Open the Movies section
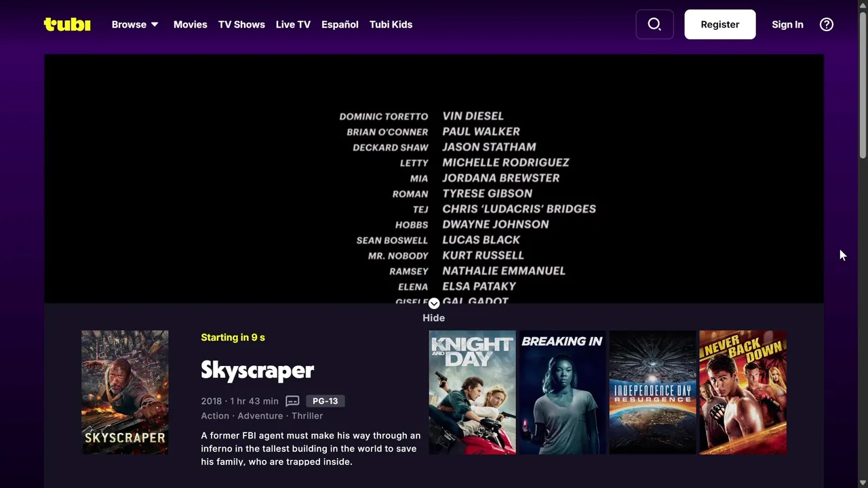Screen dimensions: 868x488 click(190, 24)
